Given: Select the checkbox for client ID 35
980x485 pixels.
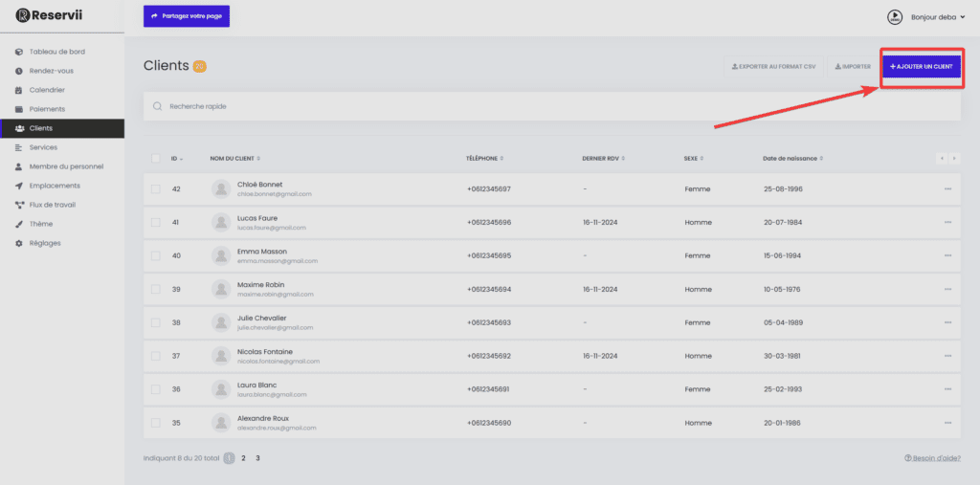Looking at the screenshot, I should click(x=156, y=423).
